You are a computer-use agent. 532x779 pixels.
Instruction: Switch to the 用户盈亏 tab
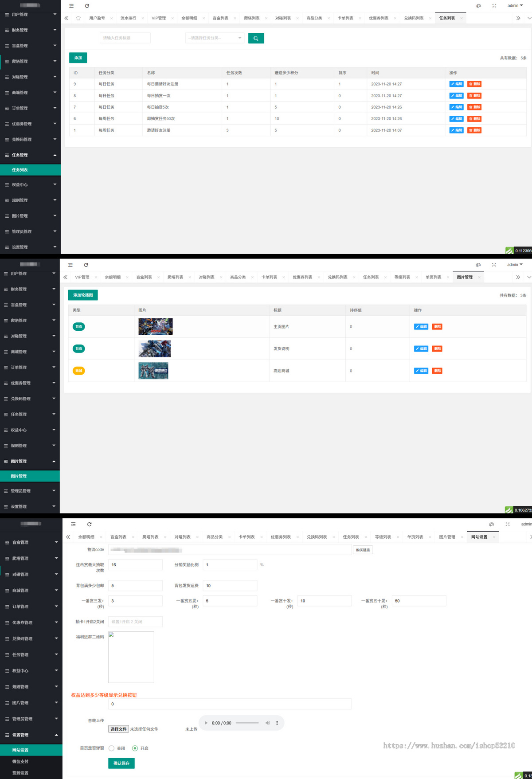(97, 18)
